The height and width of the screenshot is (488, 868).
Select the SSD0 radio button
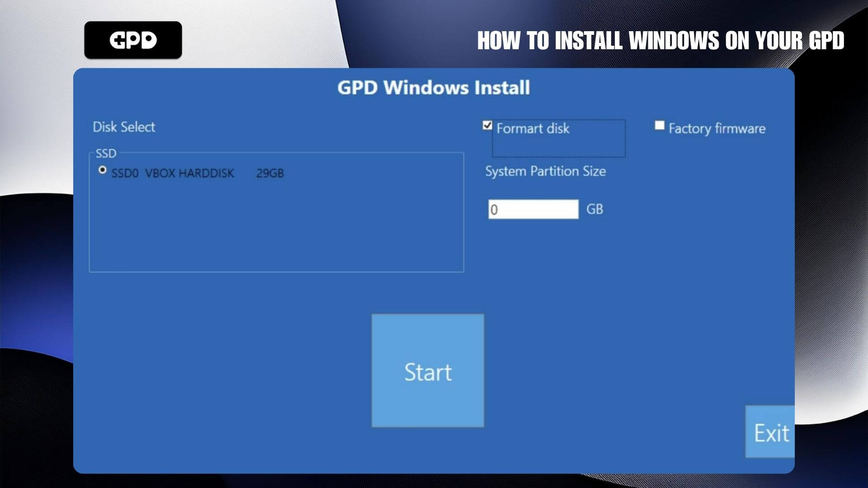click(x=103, y=170)
